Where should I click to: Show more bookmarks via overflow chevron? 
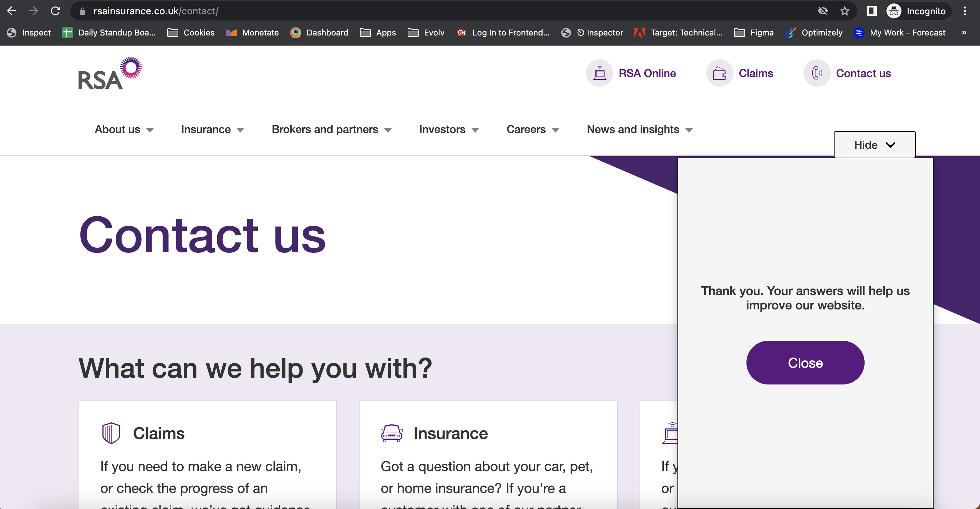pos(964,33)
